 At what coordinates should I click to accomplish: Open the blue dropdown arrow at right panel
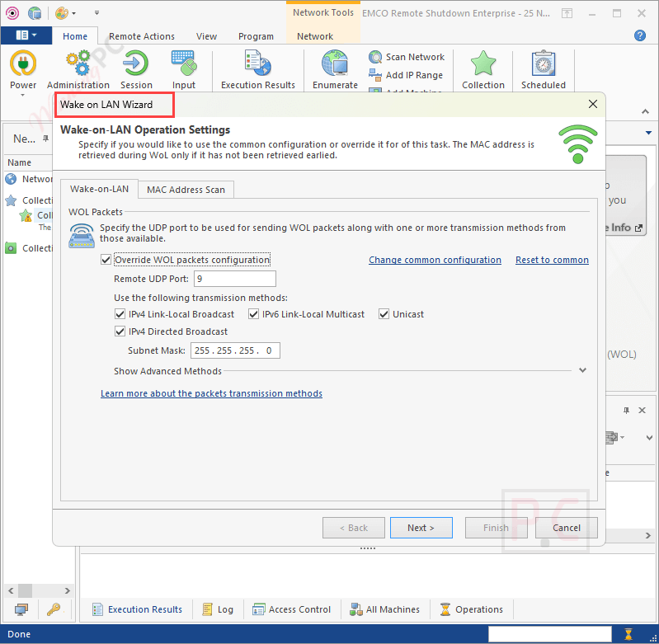pos(648,133)
